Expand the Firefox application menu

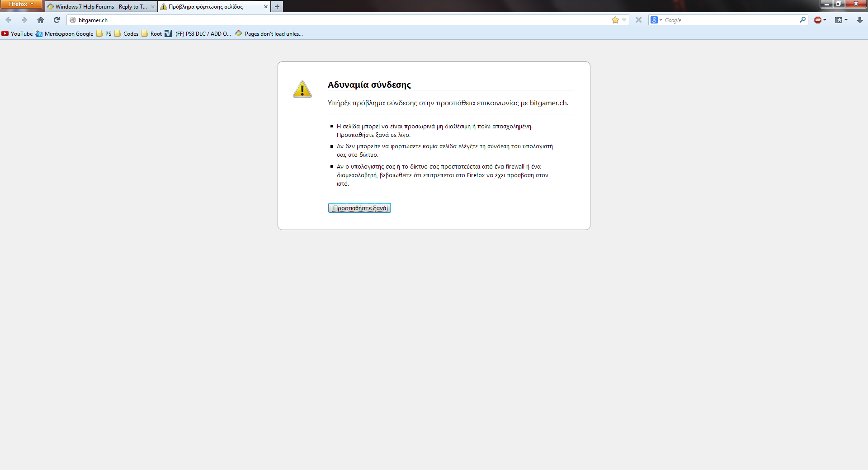[x=21, y=4]
